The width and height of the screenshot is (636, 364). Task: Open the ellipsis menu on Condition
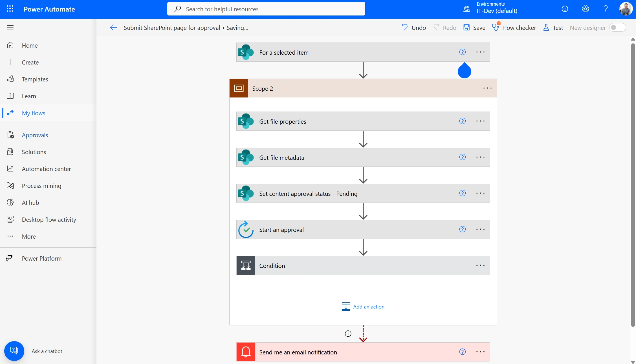[480, 265]
